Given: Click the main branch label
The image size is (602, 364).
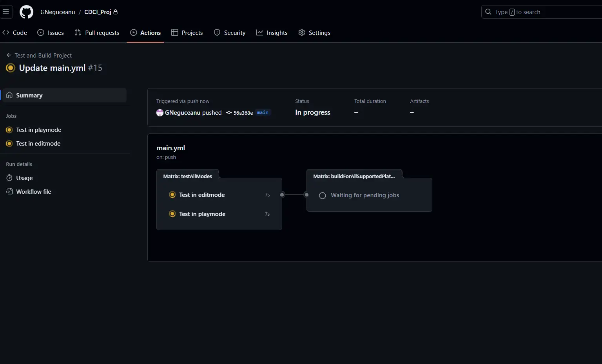Looking at the screenshot, I should 263,112.
